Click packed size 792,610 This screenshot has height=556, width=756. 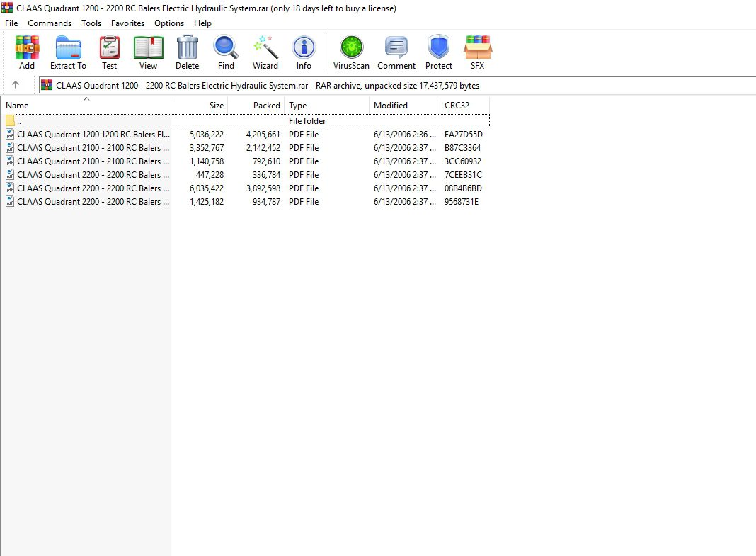coord(267,161)
